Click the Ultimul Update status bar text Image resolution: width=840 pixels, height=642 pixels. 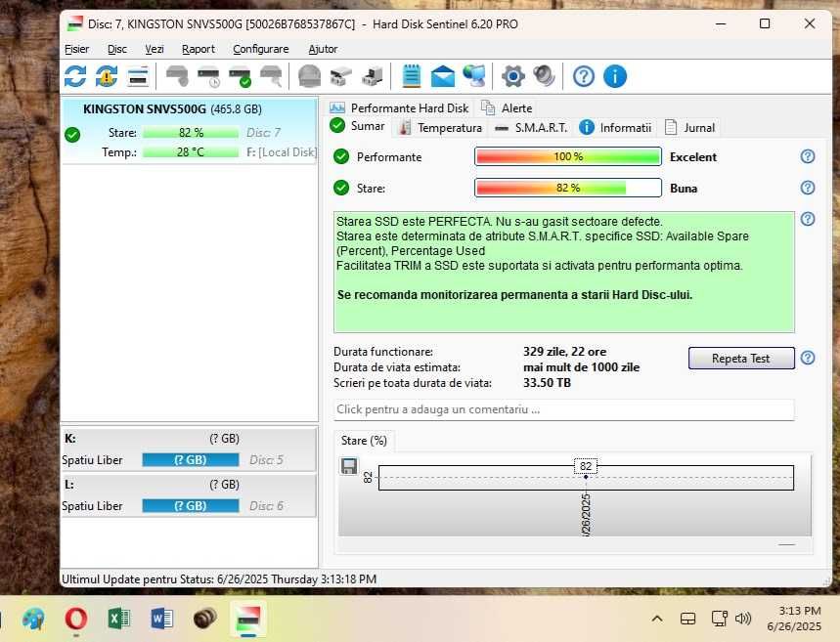pos(219,579)
